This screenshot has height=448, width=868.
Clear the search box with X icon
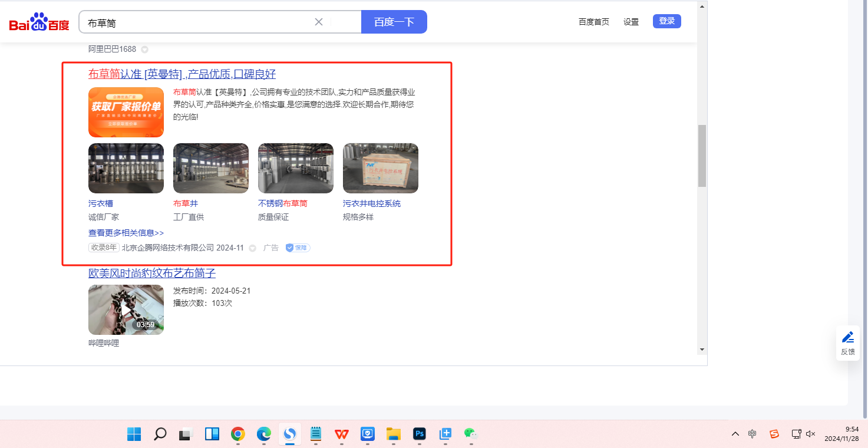(x=319, y=22)
